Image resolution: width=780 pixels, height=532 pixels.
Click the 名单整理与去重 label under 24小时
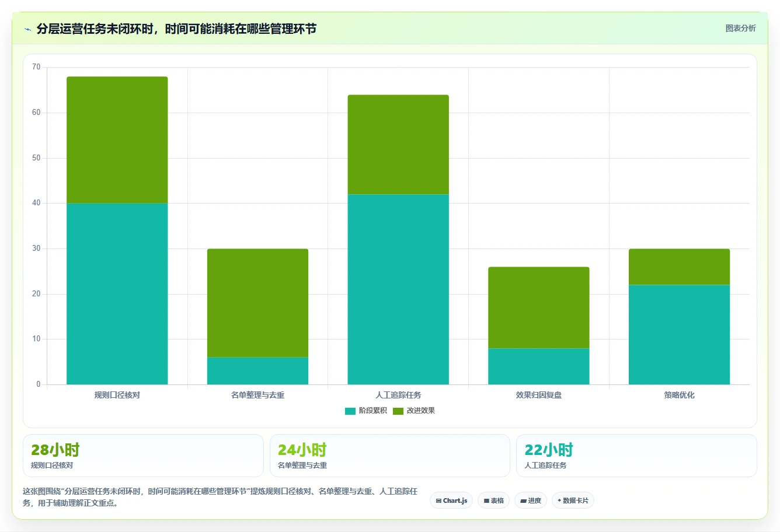(x=302, y=466)
